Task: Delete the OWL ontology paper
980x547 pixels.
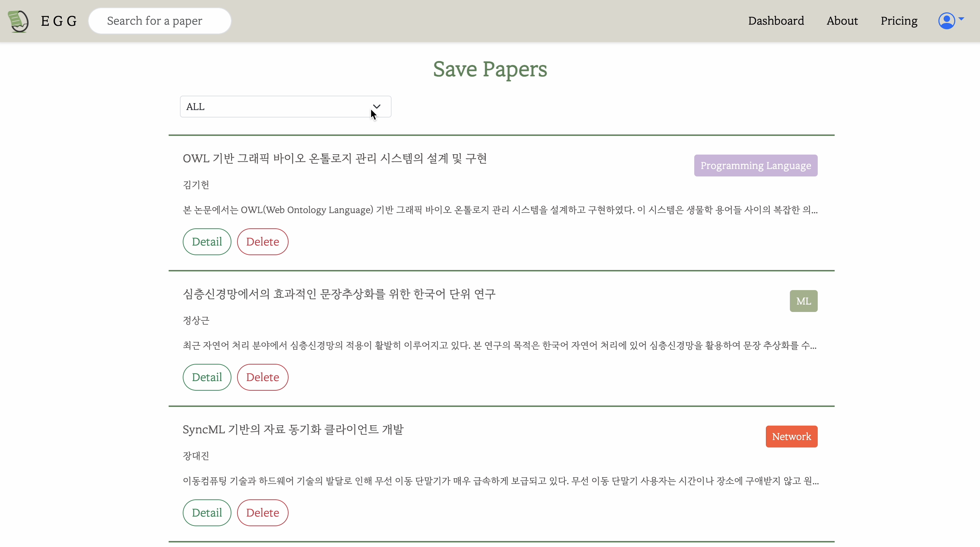Action: 262,242
